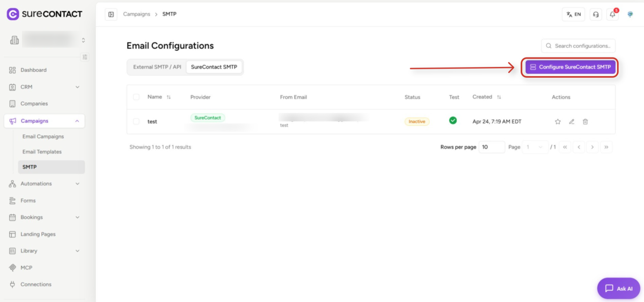Click Campaigns breadcrumb link

pyautogui.click(x=136, y=14)
